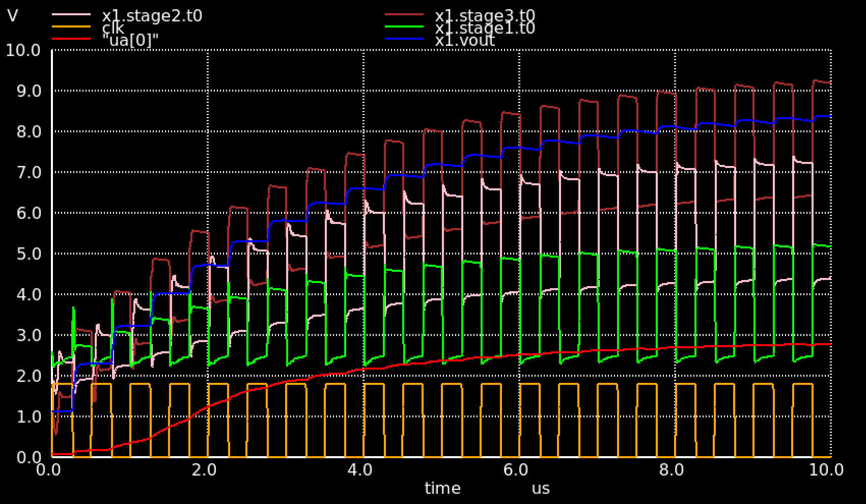Click the x1.stage2.t0 legend label
The width and height of the screenshot is (866, 504).
(x=152, y=16)
